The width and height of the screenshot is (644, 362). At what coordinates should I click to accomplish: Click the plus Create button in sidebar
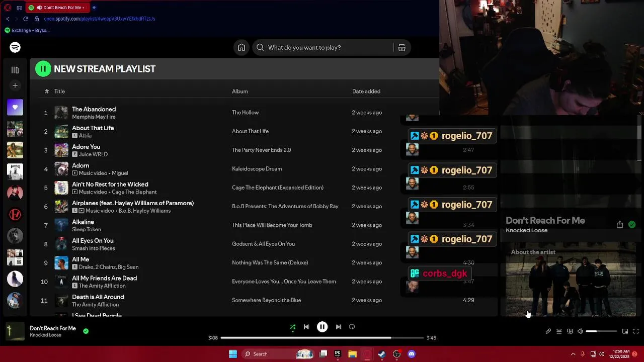(15, 85)
